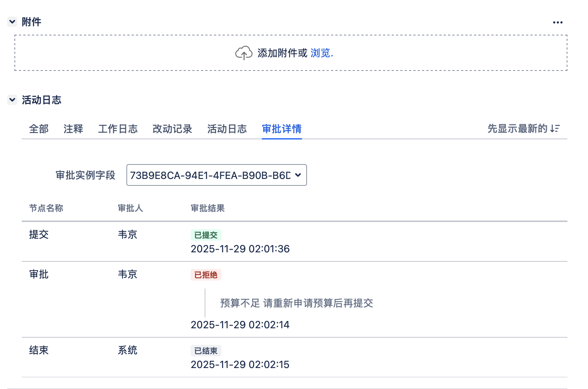Click the 预算不足 rejection comment
This screenshot has width=588, height=389.
pos(296,303)
